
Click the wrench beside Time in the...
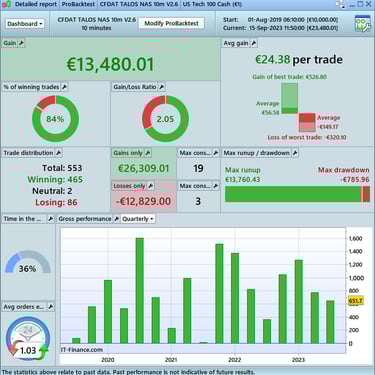click(x=50, y=219)
